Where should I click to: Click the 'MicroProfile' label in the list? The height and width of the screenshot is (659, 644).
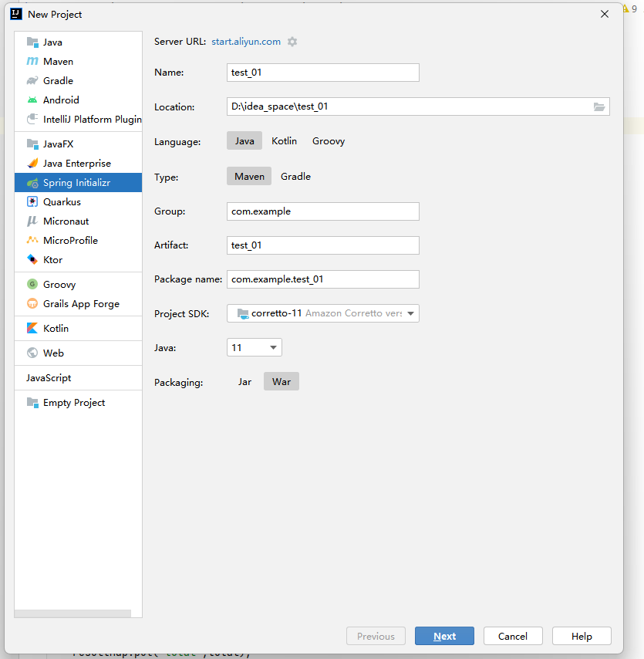pos(70,241)
